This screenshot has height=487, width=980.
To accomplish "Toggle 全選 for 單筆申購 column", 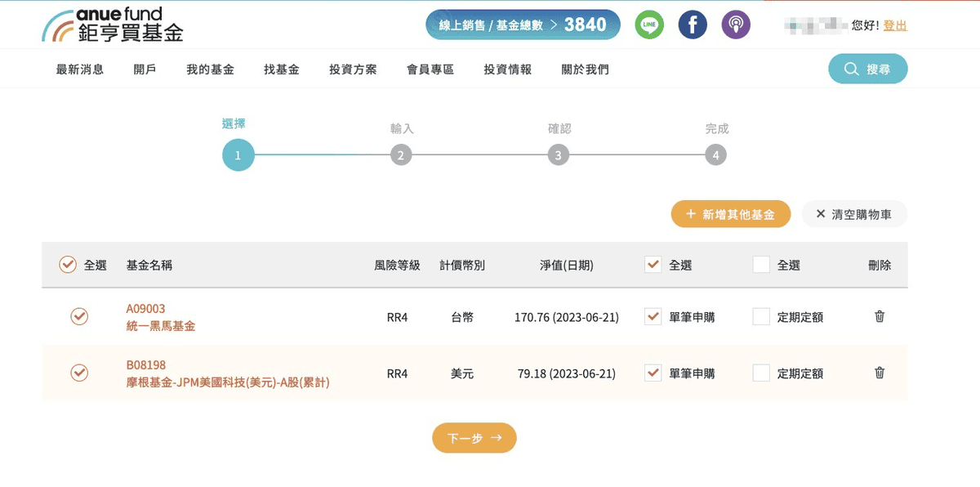I will [653, 265].
